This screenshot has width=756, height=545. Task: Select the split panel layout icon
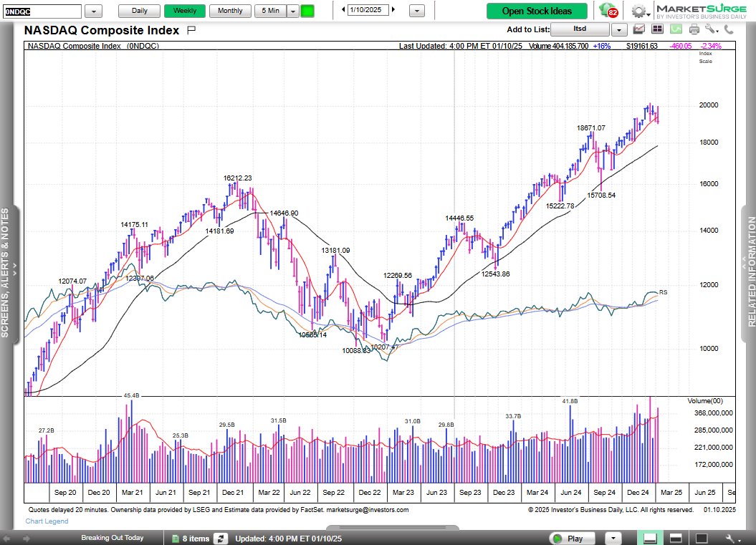coord(676,539)
